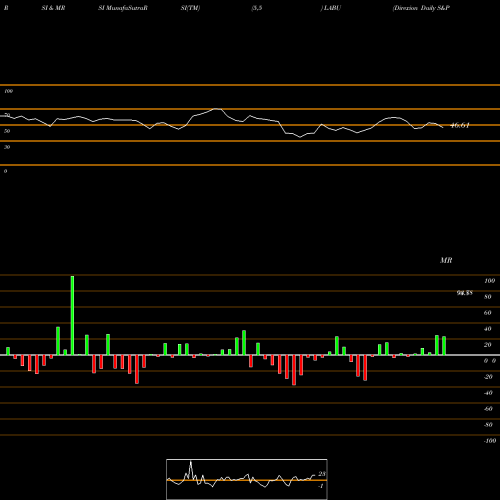Click the MR panel label
The height and width of the screenshot is (500, 500).
click(446, 260)
